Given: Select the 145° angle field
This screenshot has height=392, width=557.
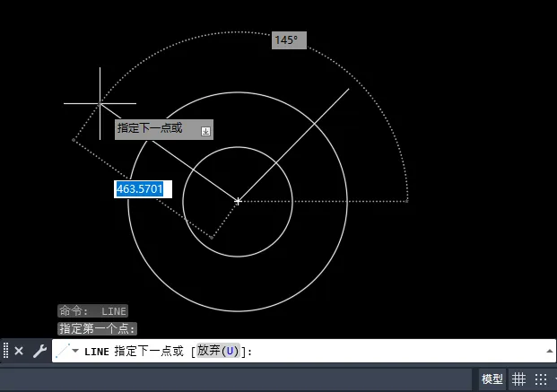Looking at the screenshot, I should pyautogui.click(x=289, y=40).
